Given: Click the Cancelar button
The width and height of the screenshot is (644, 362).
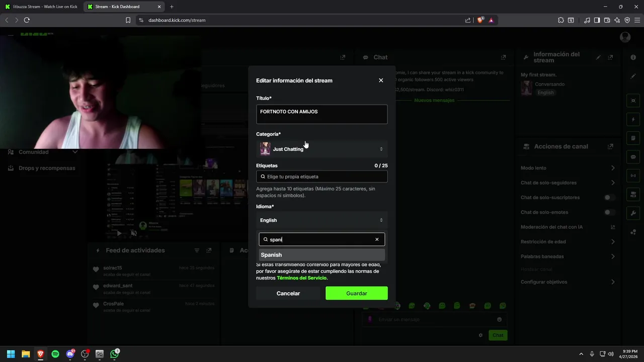Looking at the screenshot, I should (x=288, y=293).
